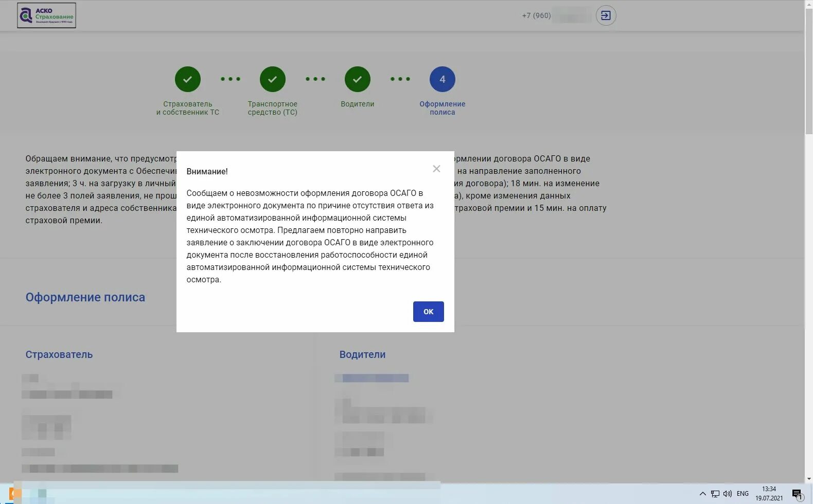Switch the ENG input language
This screenshot has width=813, height=504.
[x=743, y=494]
